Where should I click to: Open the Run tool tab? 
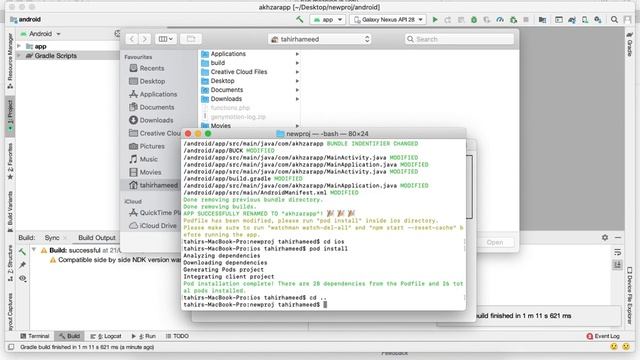click(x=144, y=336)
